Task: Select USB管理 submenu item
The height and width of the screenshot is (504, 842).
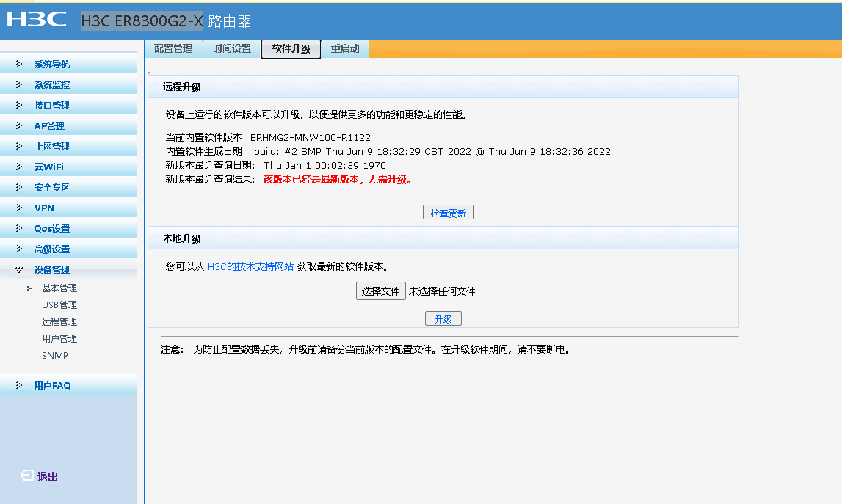Action: [x=59, y=305]
